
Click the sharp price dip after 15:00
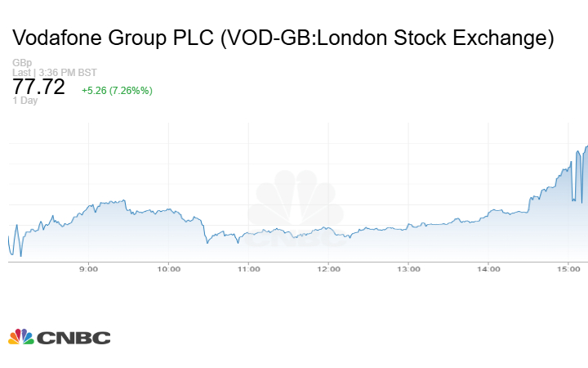573,199
